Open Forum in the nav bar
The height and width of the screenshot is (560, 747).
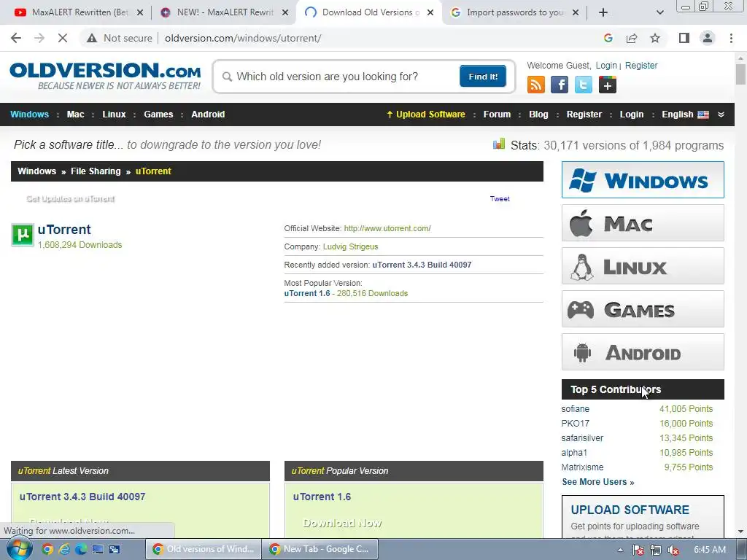[x=497, y=114]
